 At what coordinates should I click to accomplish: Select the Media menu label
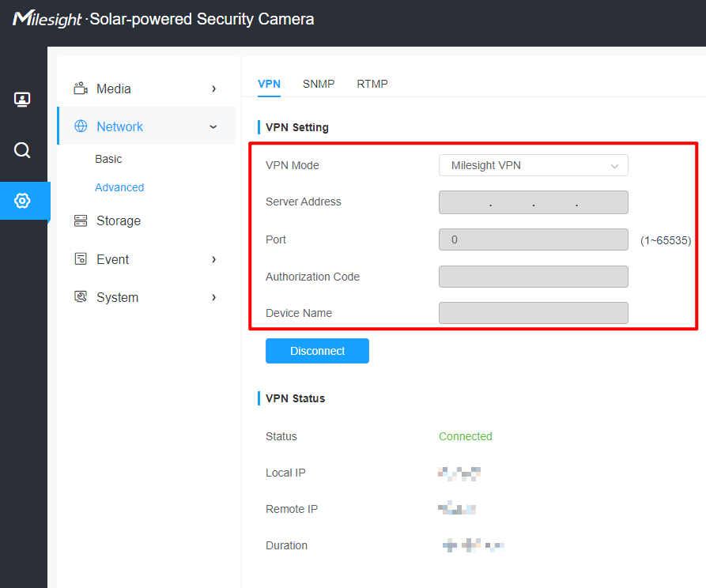point(114,89)
